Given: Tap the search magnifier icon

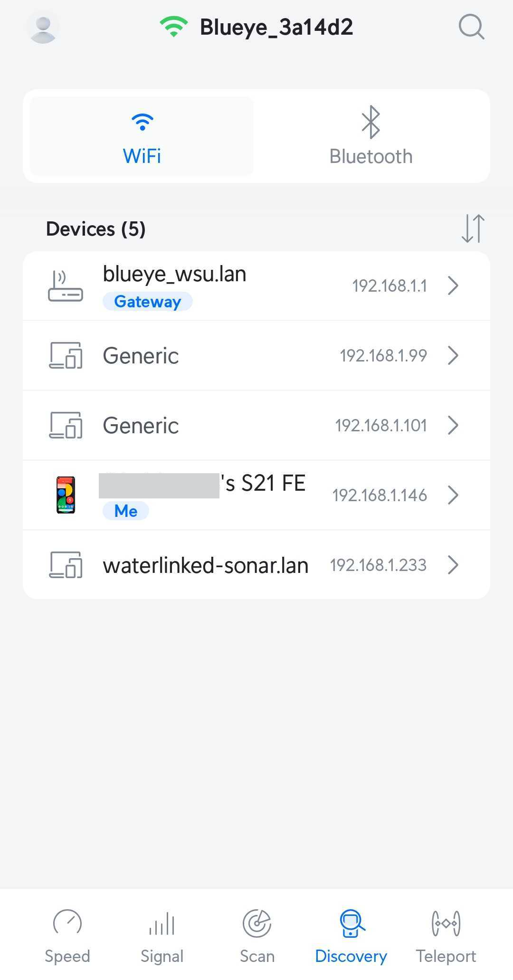Looking at the screenshot, I should (471, 27).
